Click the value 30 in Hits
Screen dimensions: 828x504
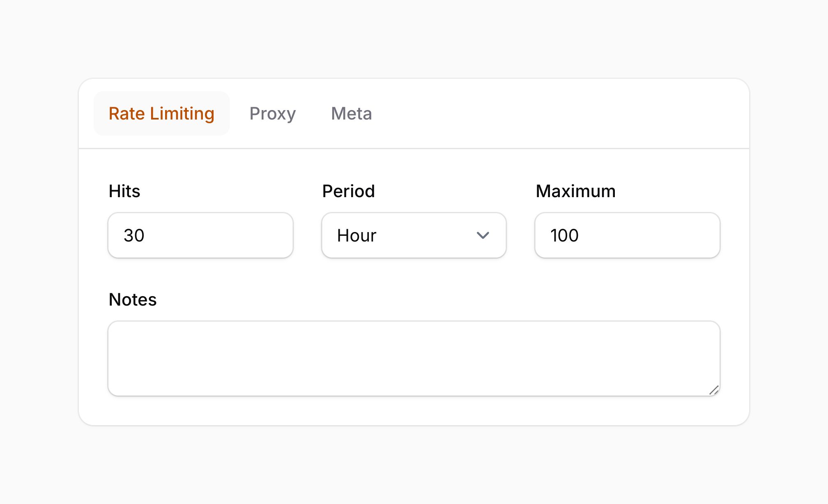pos(134,236)
